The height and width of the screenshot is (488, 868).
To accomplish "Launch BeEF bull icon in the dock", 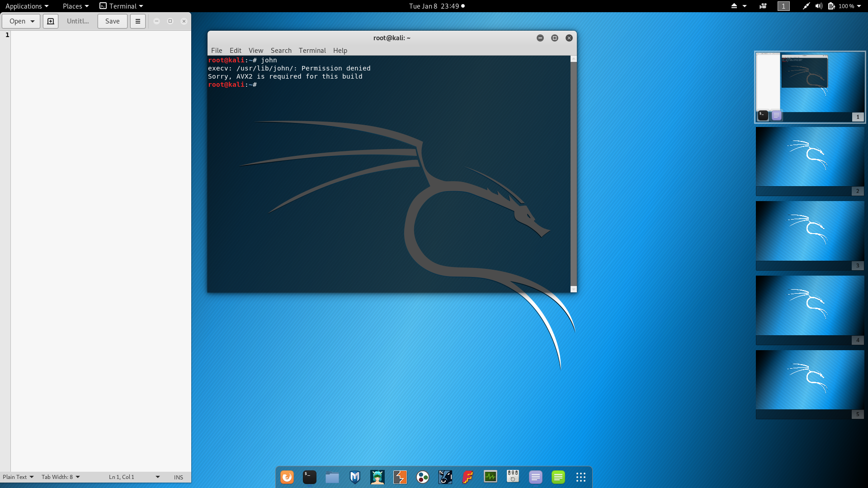I will pos(445,477).
